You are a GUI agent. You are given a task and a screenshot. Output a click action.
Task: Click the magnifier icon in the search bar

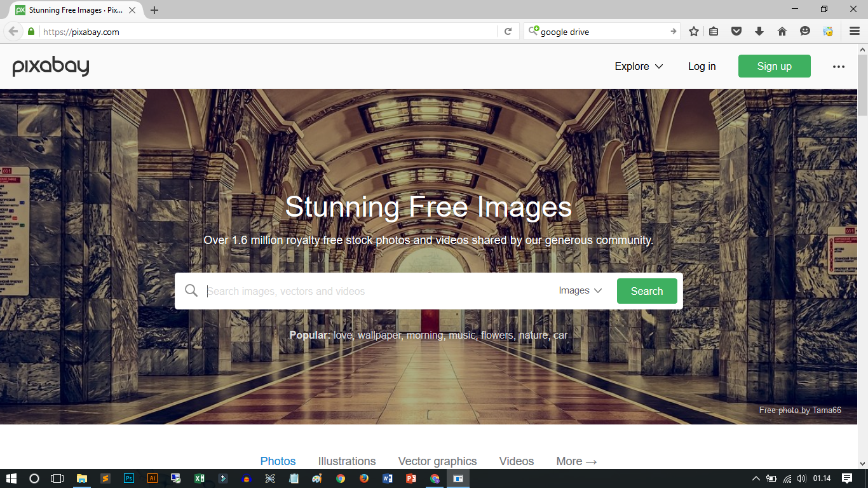[191, 290]
